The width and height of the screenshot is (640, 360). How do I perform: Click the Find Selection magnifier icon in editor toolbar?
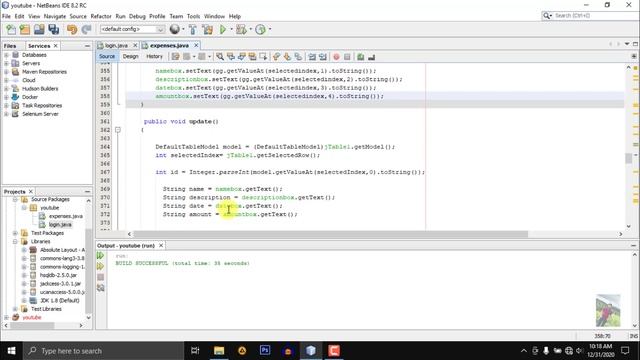pyautogui.click(x=220, y=57)
